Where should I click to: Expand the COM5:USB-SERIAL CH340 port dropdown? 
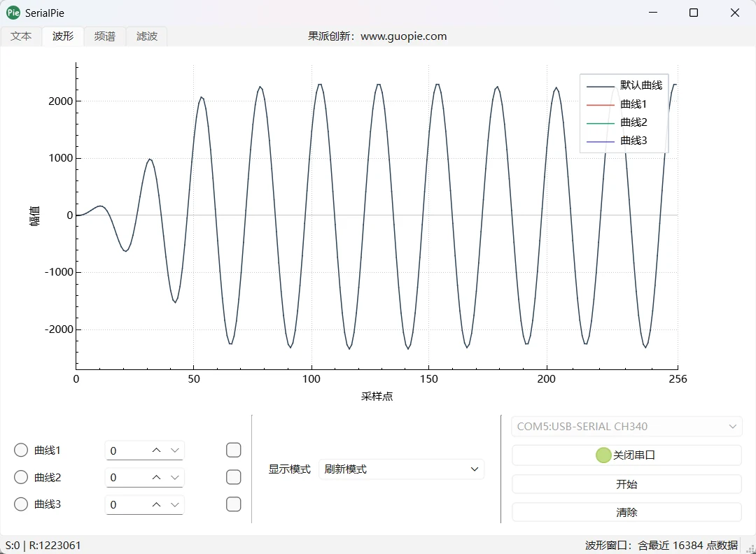[626, 426]
